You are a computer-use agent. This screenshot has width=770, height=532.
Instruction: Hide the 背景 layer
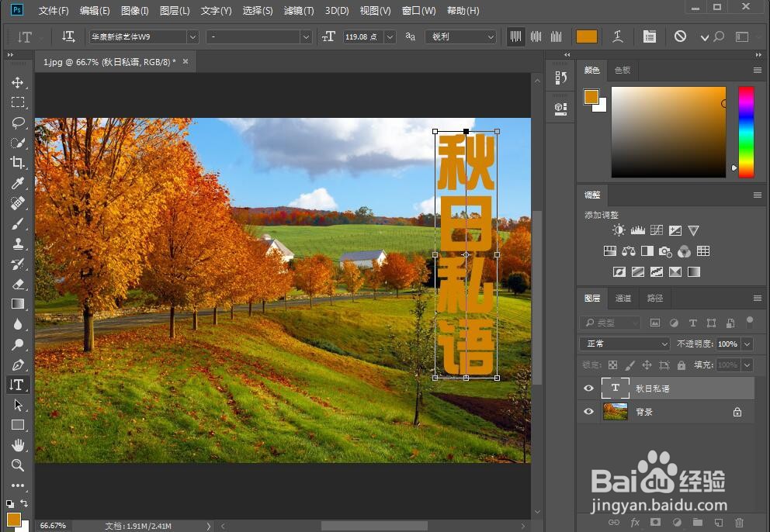(588, 411)
